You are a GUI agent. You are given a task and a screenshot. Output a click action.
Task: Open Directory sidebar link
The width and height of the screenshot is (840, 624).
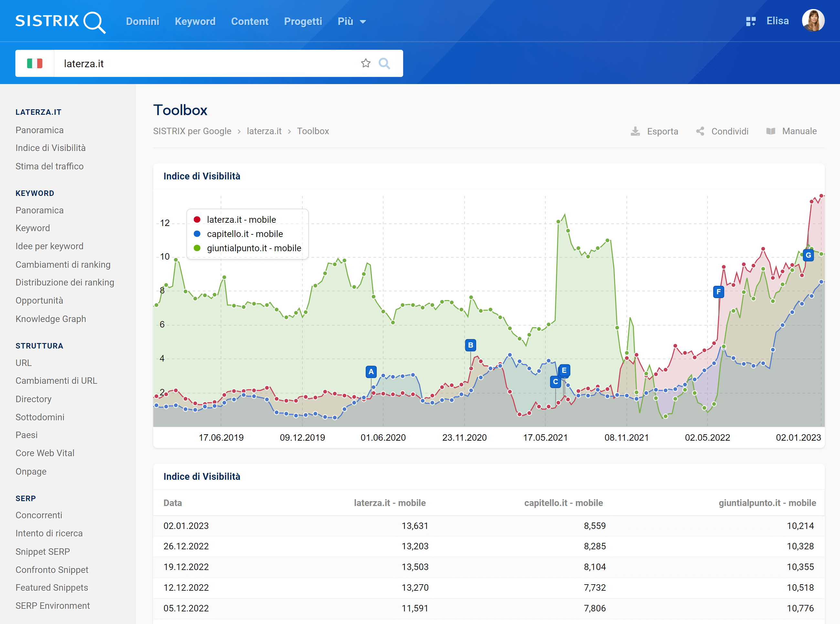coord(33,399)
